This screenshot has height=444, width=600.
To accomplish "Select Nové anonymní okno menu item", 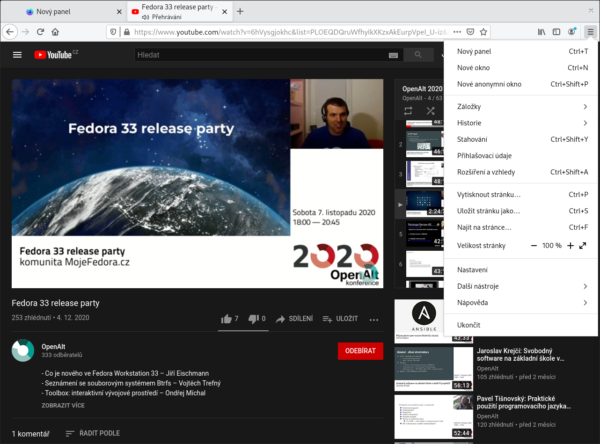I will [489, 84].
